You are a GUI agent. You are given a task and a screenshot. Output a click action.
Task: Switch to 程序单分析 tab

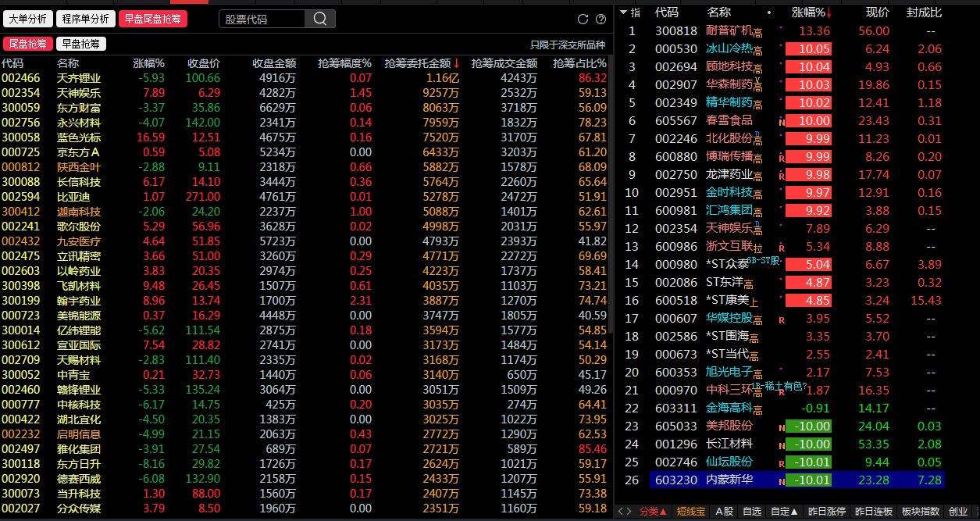pyautogui.click(x=86, y=19)
